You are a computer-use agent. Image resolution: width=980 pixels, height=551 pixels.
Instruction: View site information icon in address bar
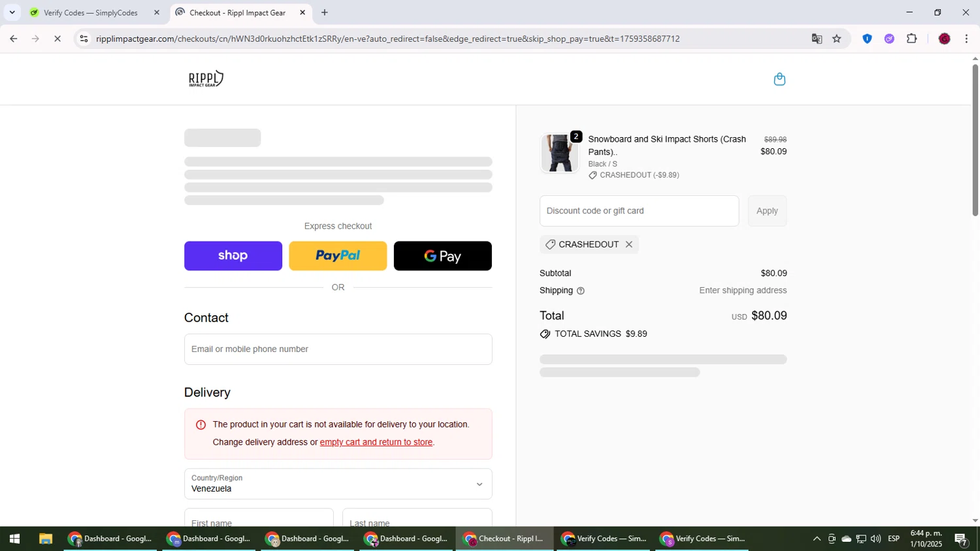click(83, 39)
